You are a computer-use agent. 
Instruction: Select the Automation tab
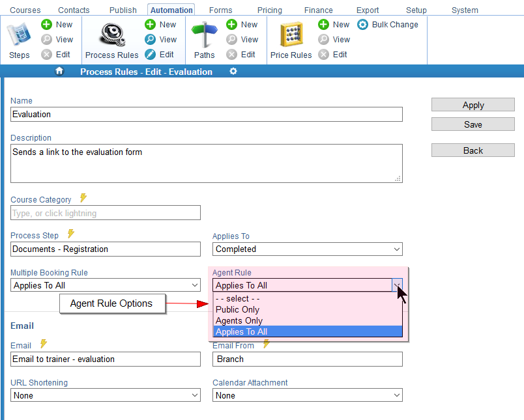pyautogui.click(x=171, y=10)
